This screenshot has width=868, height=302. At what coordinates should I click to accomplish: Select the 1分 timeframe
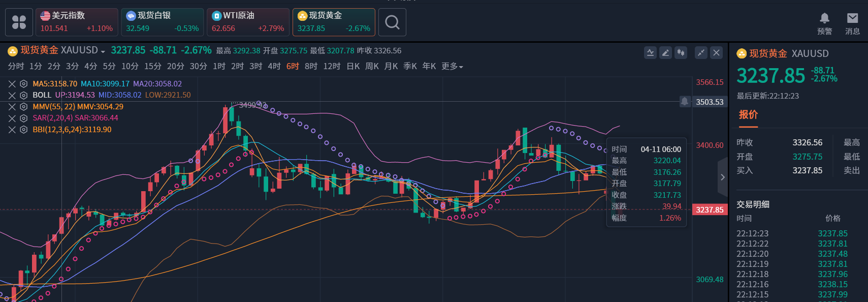coord(36,66)
